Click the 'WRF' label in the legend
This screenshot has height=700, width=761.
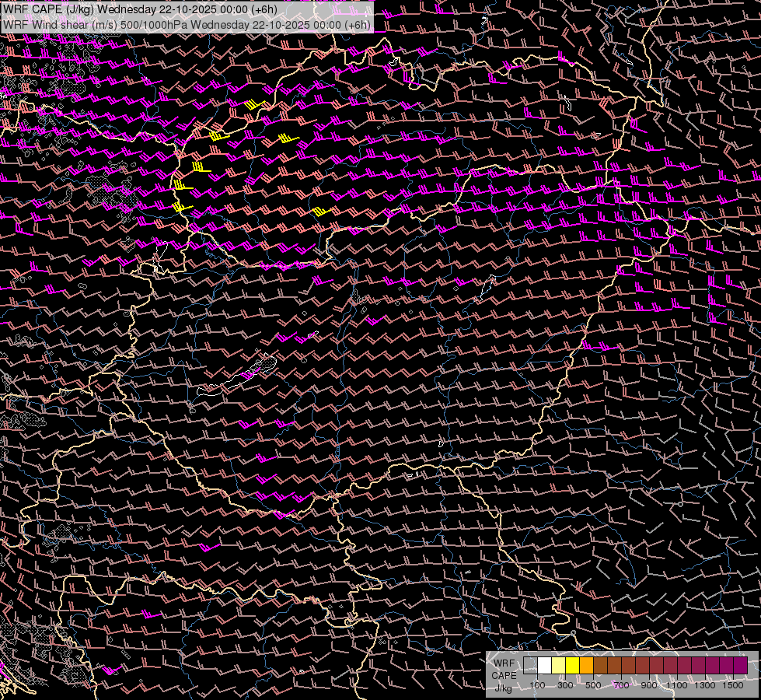[504, 663]
